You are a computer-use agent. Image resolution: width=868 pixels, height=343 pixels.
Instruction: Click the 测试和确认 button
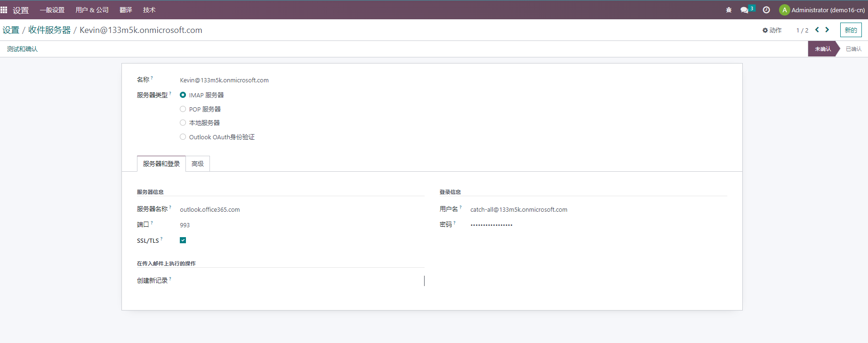point(22,49)
